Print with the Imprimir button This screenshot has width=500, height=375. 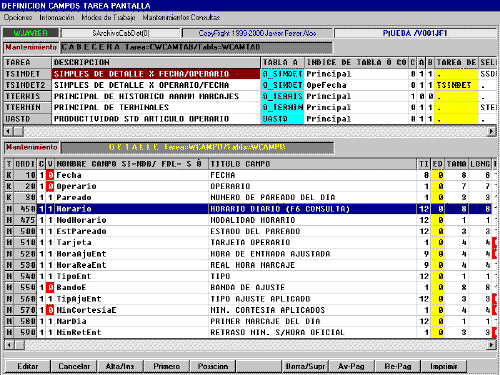pyautogui.click(x=444, y=366)
